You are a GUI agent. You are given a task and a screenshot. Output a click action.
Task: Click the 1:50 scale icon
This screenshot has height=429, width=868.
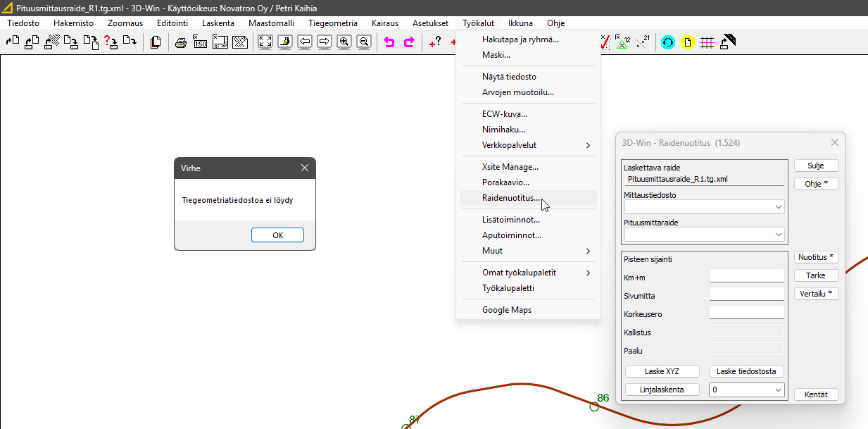(x=200, y=42)
